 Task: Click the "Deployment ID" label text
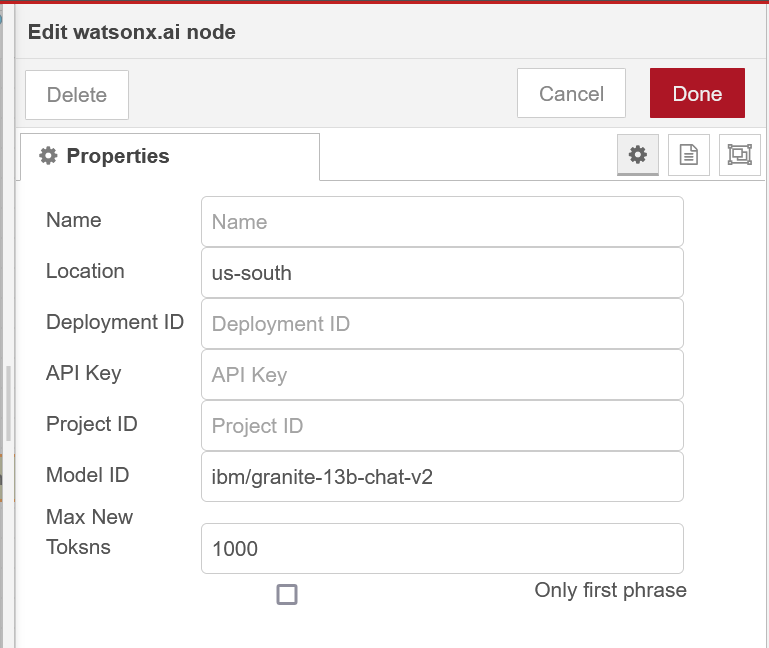click(x=115, y=322)
